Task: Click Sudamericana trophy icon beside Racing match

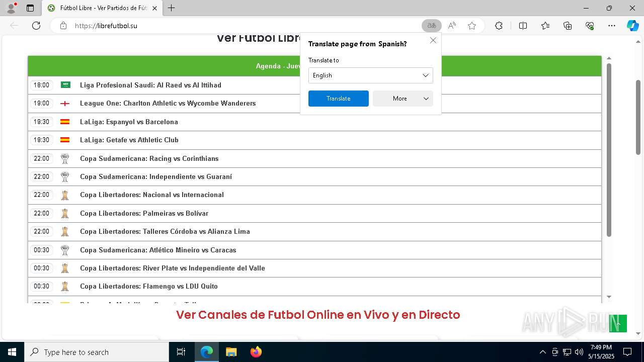Action: [65, 158]
